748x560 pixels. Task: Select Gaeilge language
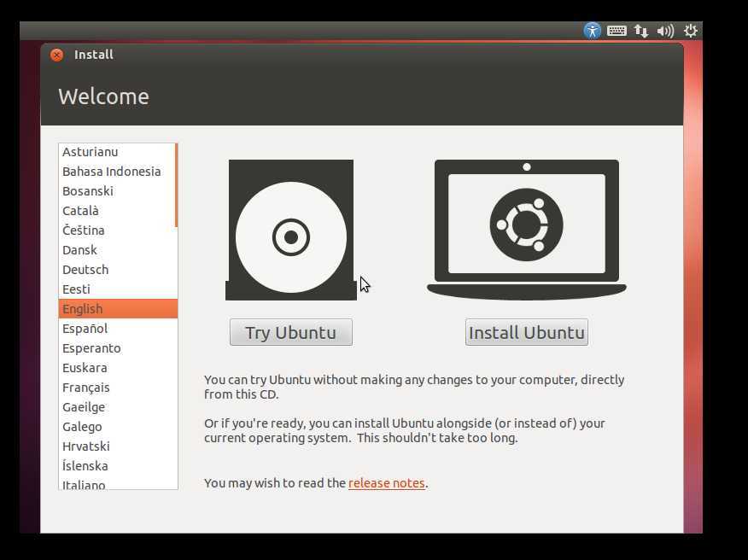117,407
